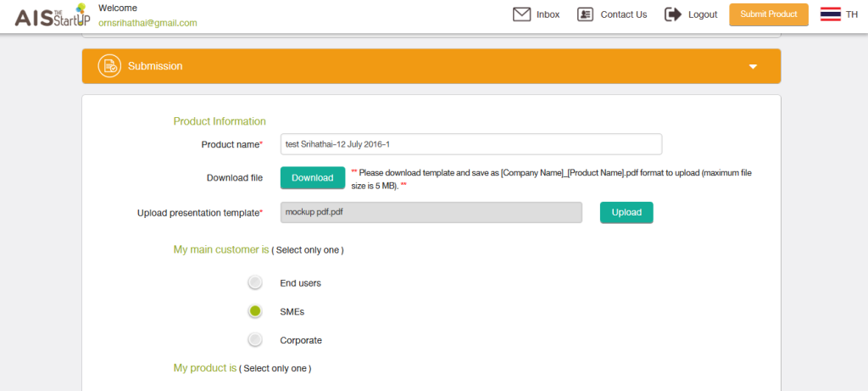Select the Corporate radio button

click(x=254, y=340)
